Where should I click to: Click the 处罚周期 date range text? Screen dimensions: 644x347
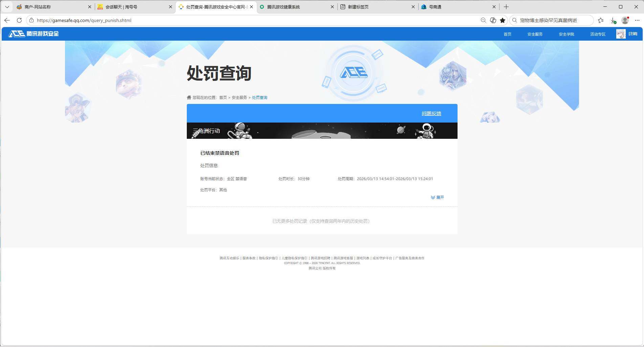point(385,179)
